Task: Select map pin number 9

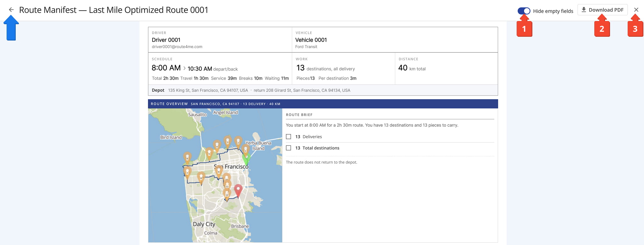Action: tap(219, 171)
